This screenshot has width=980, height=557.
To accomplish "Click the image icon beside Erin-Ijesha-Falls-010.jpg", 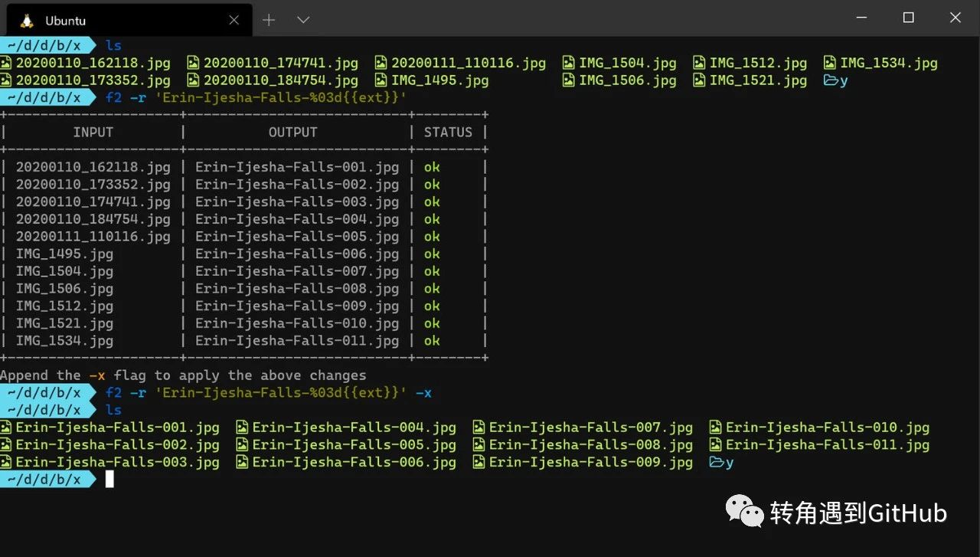I will click(716, 428).
